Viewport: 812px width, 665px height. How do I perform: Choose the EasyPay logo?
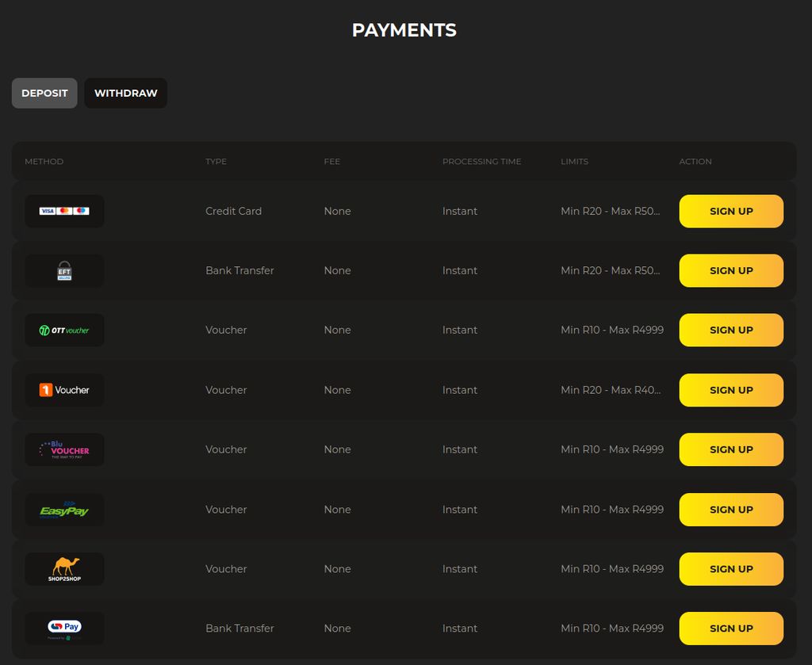64,510
